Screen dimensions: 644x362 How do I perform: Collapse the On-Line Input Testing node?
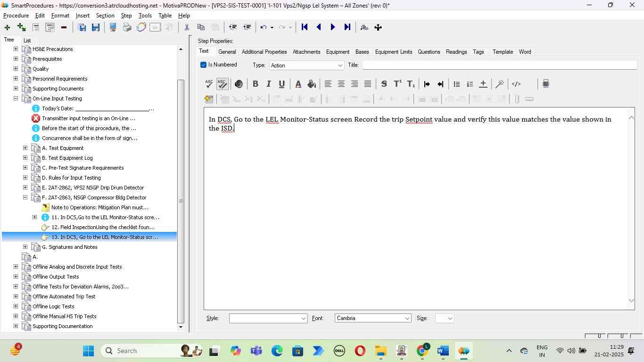[x=16, y=99]
